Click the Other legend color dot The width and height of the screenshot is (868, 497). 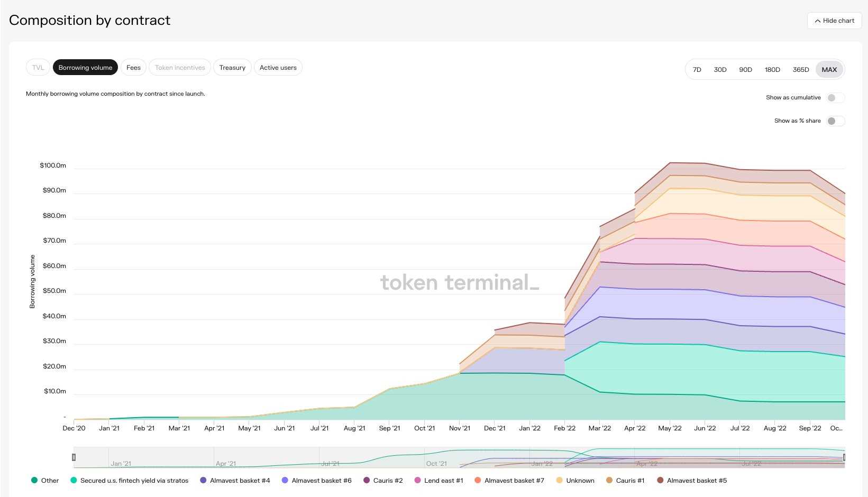click(x=34, y=480)
